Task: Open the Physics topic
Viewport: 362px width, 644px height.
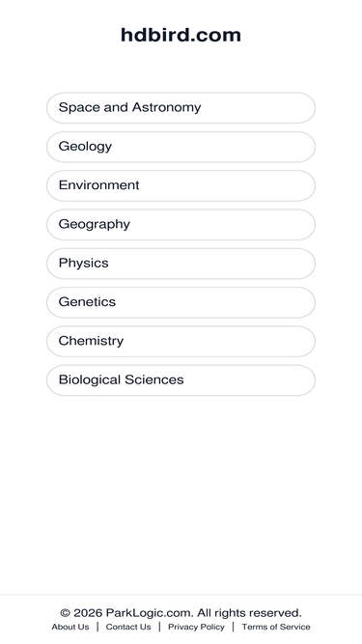Action: click(181, 264)
